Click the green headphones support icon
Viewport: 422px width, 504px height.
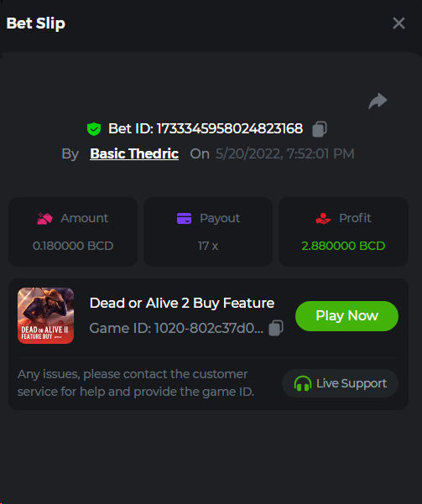coord(302,383)
